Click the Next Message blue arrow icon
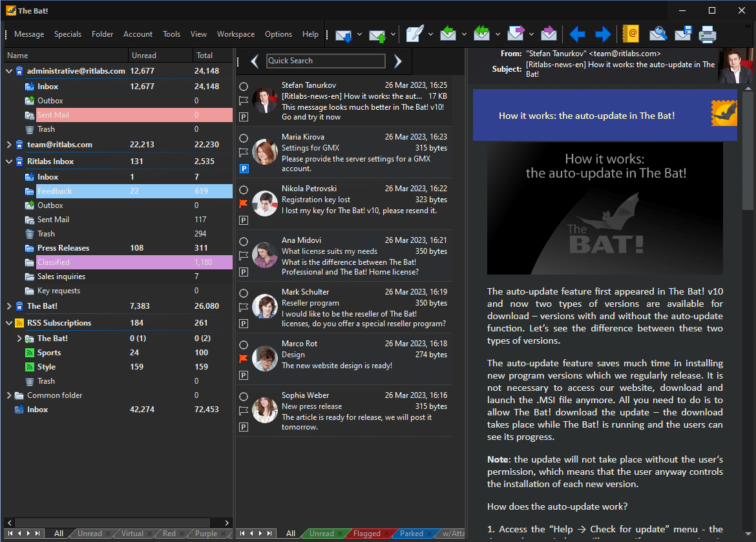Screen dimensions: 756x542 pyautogui.click(x=602, y=34)
